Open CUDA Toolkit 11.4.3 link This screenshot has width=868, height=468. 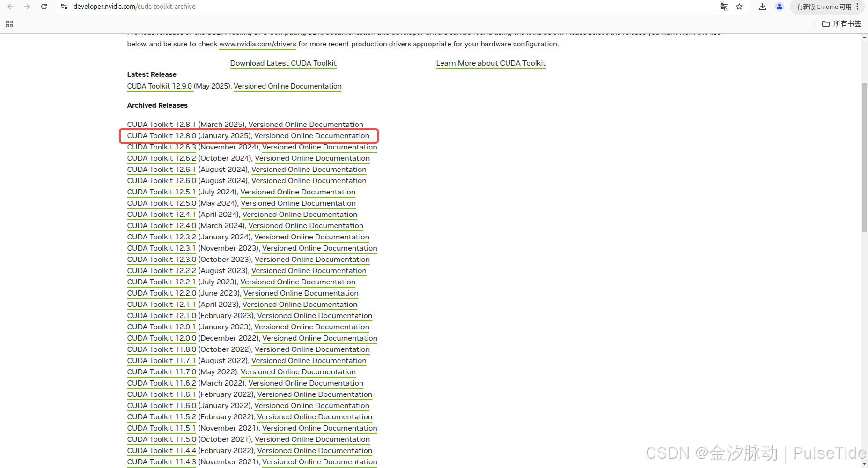coord(162,462)
